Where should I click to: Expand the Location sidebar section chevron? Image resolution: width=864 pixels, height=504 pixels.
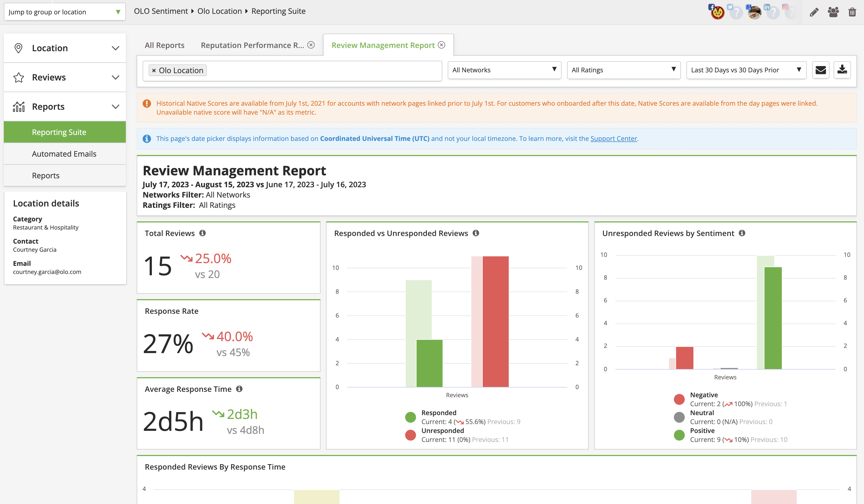pos(116,48)
